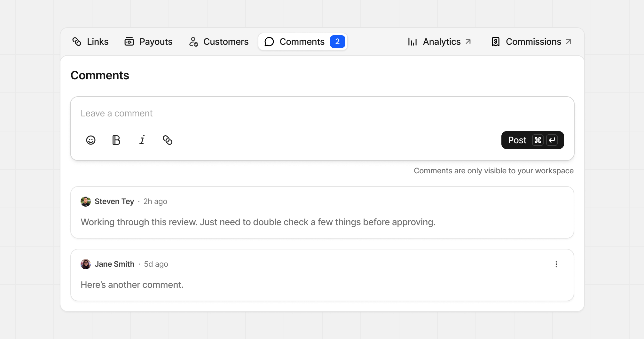644x339 pixels.
Task: Toggle italic formatting
Action: 142,140
